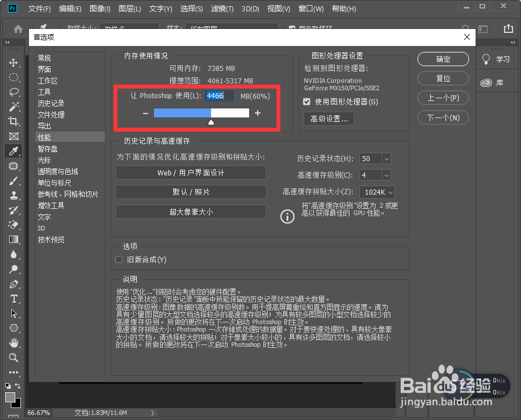Select the Eraser tool
This screenshot has height=420, width=521.
(x=13, y=225)
